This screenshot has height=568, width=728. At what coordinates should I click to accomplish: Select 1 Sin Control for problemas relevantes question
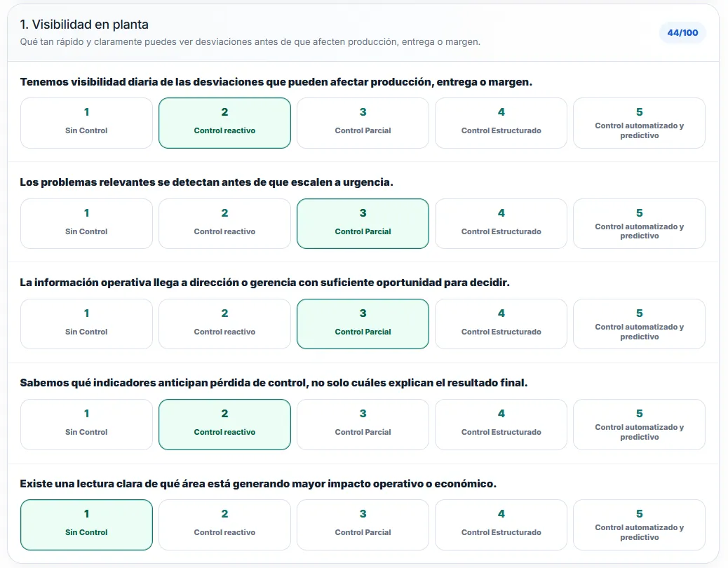(x=86, y=224)
